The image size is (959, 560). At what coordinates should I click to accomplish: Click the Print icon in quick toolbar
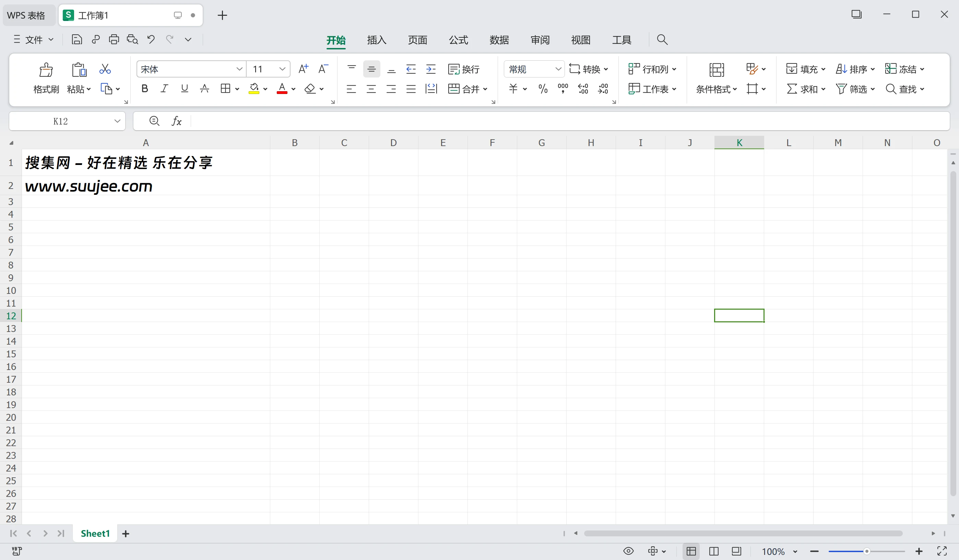(x=114, y=39)
